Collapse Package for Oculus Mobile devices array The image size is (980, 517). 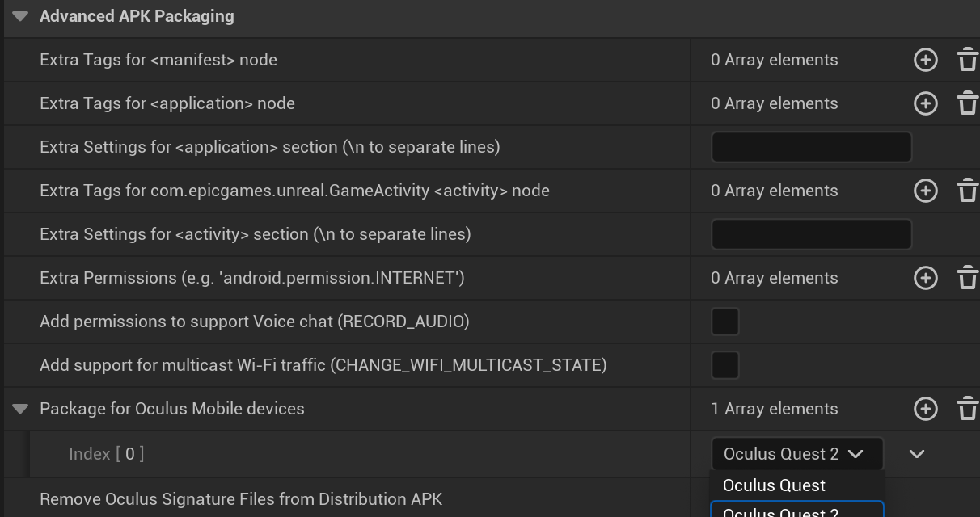click(20, 409)
